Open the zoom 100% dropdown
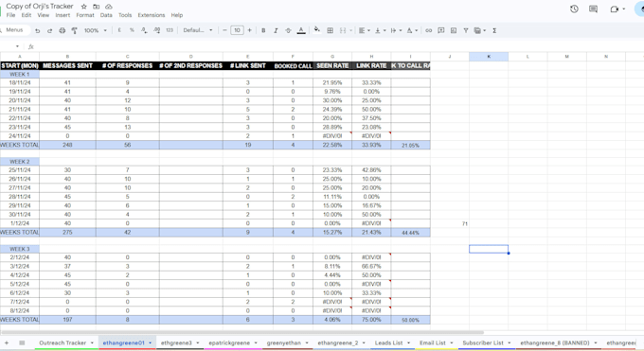 96,30
